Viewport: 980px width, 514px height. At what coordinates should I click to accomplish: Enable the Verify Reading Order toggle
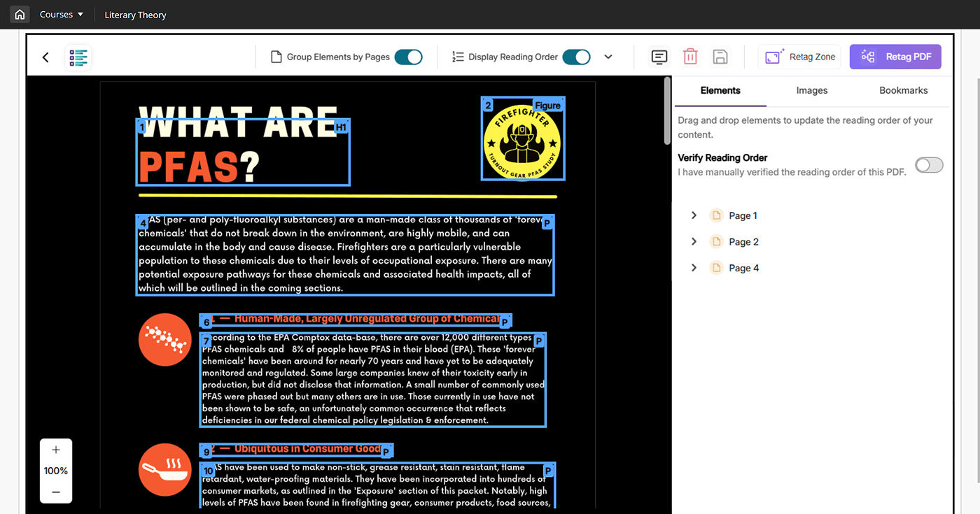(929, 165)
